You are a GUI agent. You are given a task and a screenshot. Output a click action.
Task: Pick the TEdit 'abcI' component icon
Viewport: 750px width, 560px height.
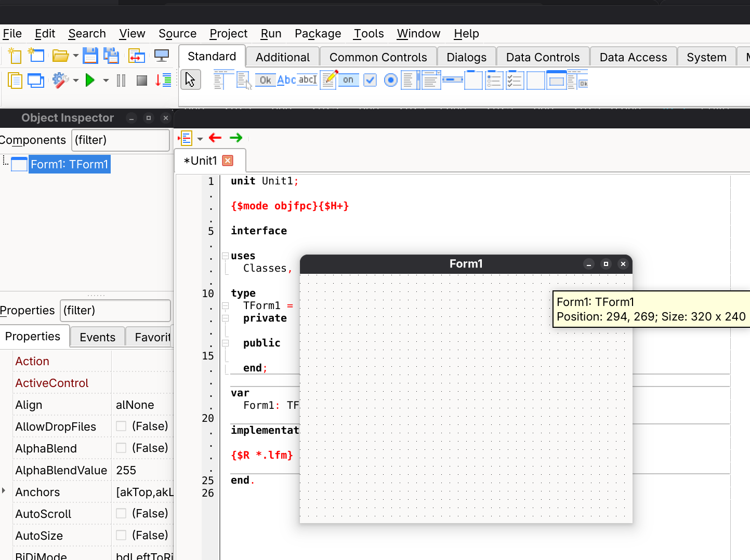point(307,79)
